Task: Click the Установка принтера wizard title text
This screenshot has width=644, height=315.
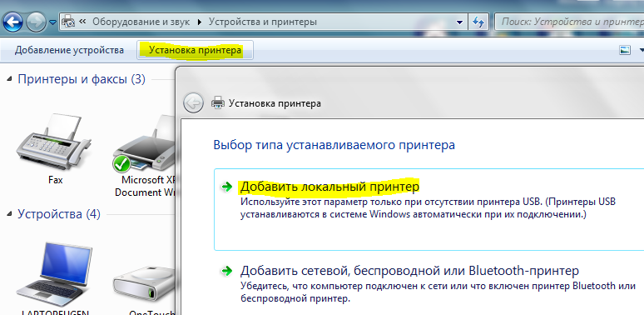Action: 275,103
